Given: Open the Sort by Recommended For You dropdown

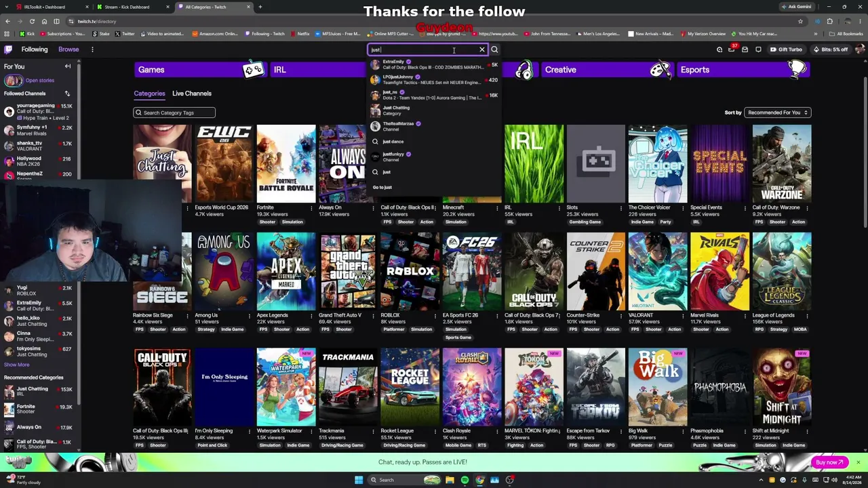Looking at the screenshot, I should 777,113.
